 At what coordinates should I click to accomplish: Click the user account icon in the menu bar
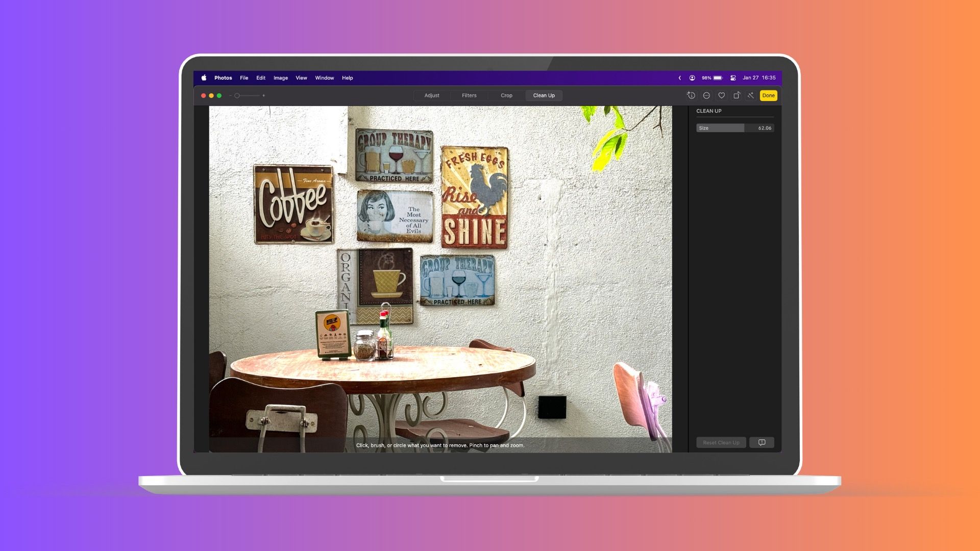[692, 78]
